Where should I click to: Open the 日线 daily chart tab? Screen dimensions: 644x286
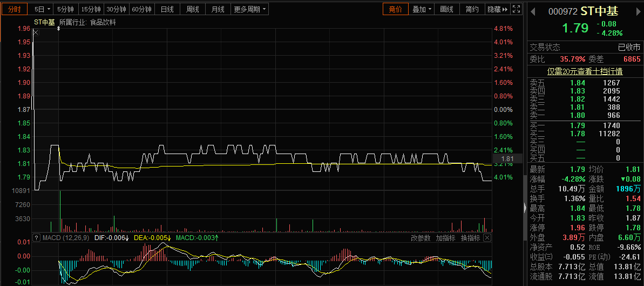point(167,9)
